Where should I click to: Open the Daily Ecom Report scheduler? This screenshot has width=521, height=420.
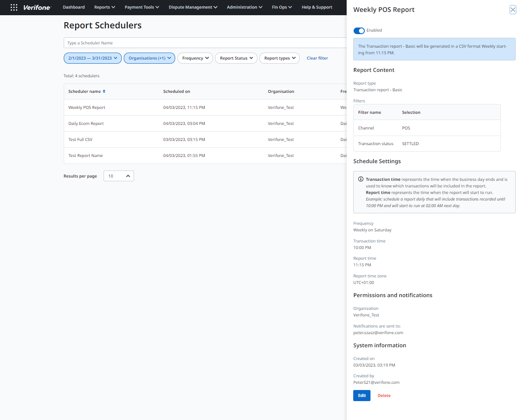coord(86,123)
